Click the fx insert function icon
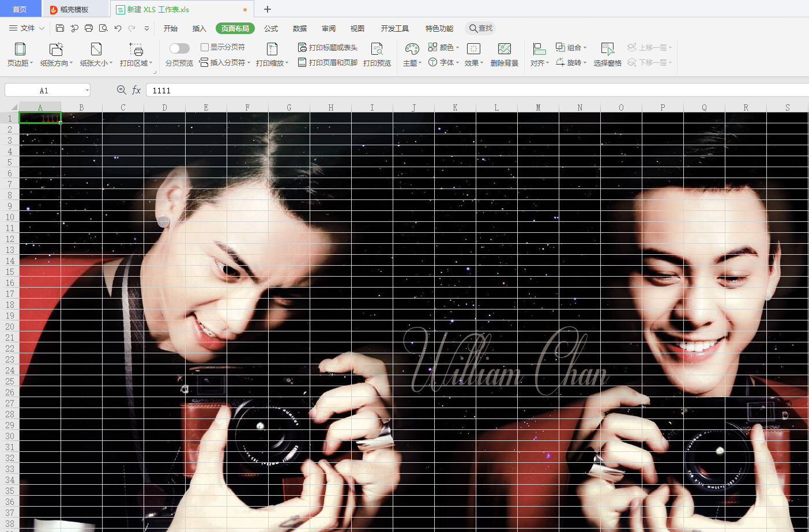809x532 pixels. point(137,90)
